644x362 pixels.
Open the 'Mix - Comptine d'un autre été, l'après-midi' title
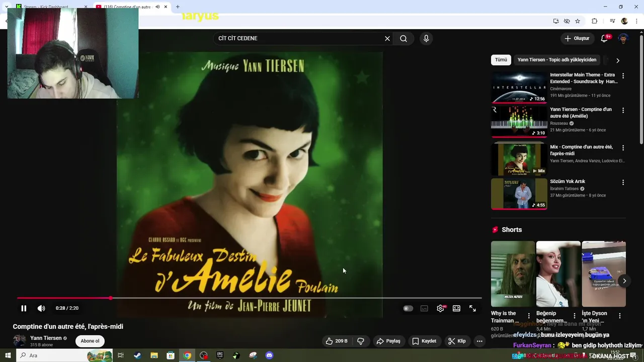click(581, 150)
